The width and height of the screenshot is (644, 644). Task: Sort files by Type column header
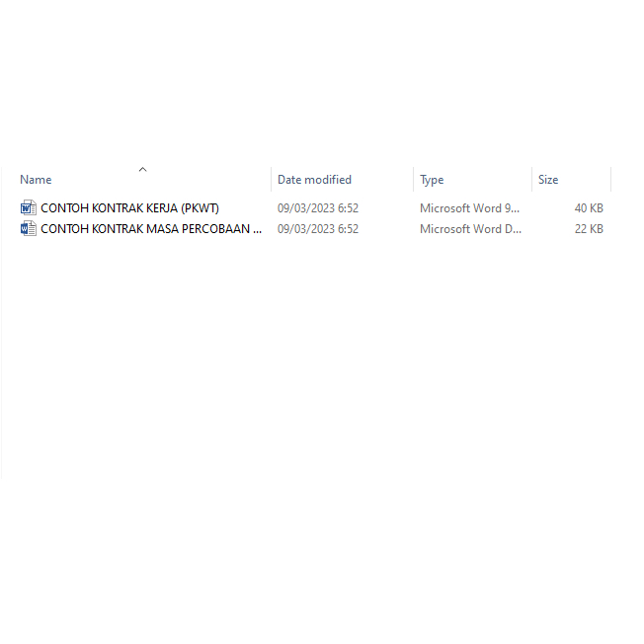pyautogui.click(x=432, y=180)
